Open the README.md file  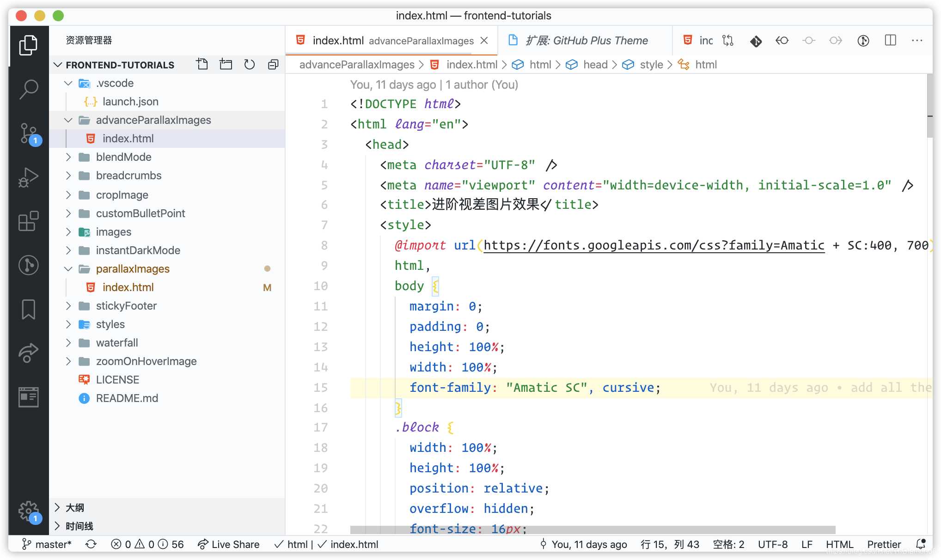(167, 398)
